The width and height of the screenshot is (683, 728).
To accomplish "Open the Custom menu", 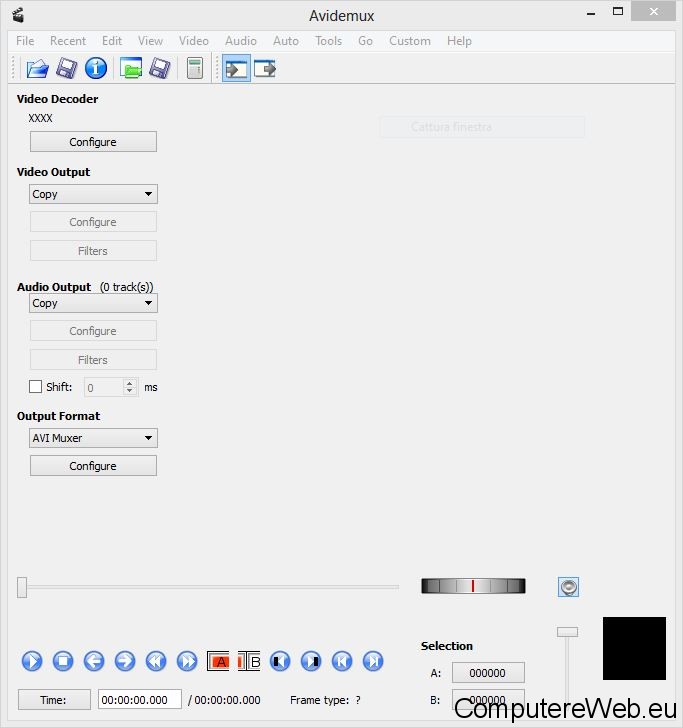I will 410,41.
